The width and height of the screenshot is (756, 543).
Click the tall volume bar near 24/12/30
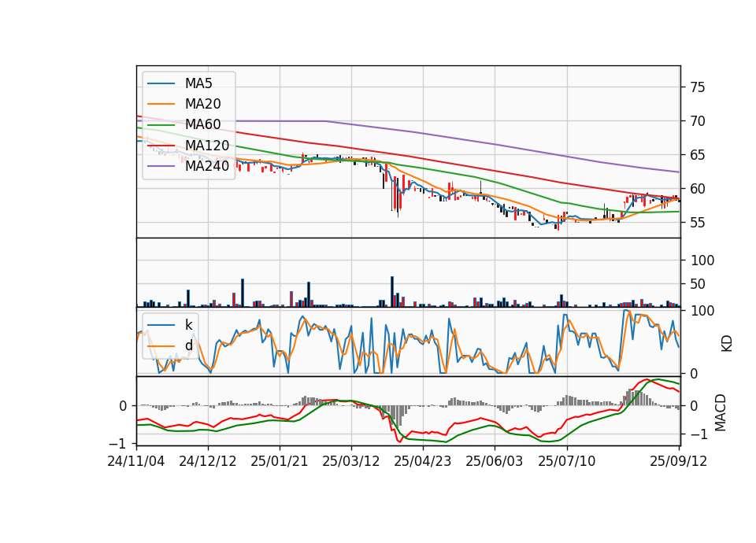click(243, 293)
